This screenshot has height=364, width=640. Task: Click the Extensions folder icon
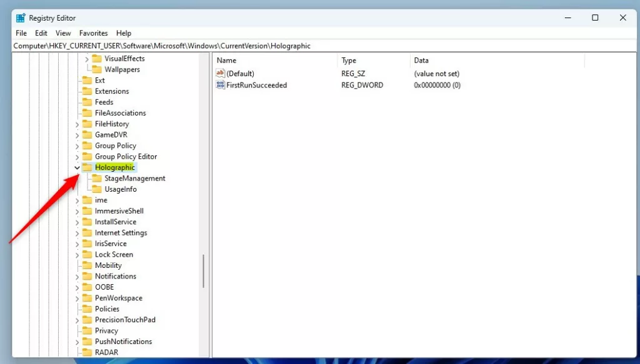pos(87,91)
